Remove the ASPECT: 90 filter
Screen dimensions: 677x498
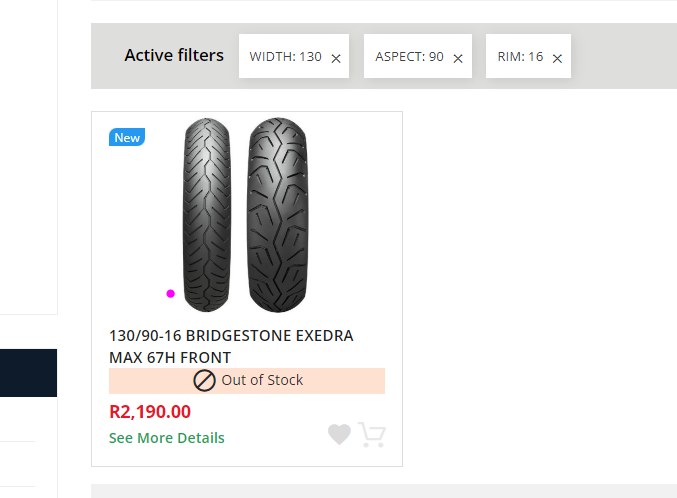(x=458, y=59)
